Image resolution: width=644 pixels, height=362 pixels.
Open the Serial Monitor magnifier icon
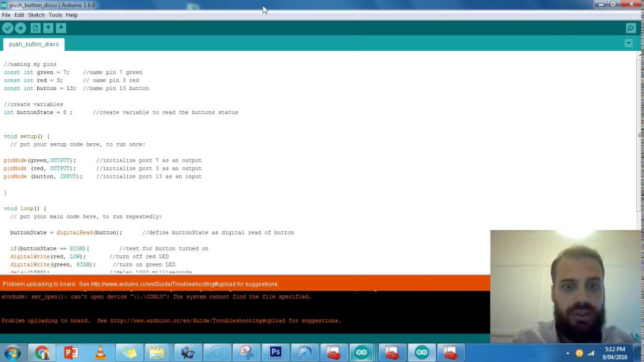click(x=630, y=28)
